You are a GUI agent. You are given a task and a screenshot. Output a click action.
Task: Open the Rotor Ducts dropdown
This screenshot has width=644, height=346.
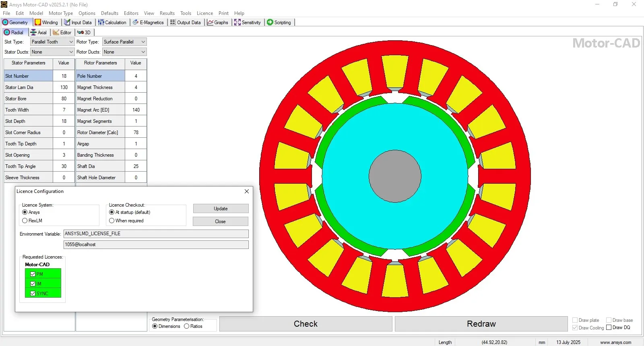124,52
